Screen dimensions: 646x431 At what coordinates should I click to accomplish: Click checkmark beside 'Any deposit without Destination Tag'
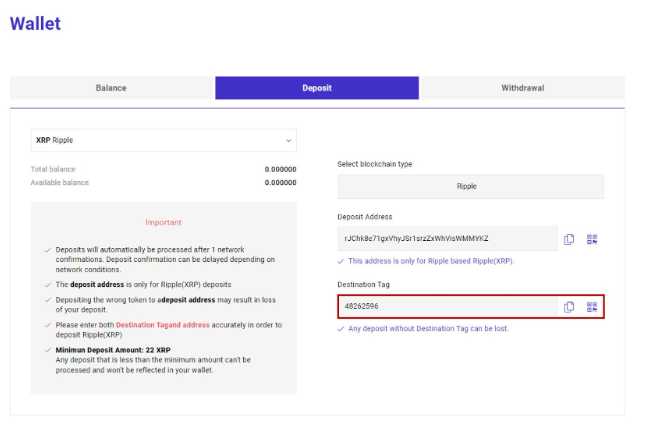[341, 329]
